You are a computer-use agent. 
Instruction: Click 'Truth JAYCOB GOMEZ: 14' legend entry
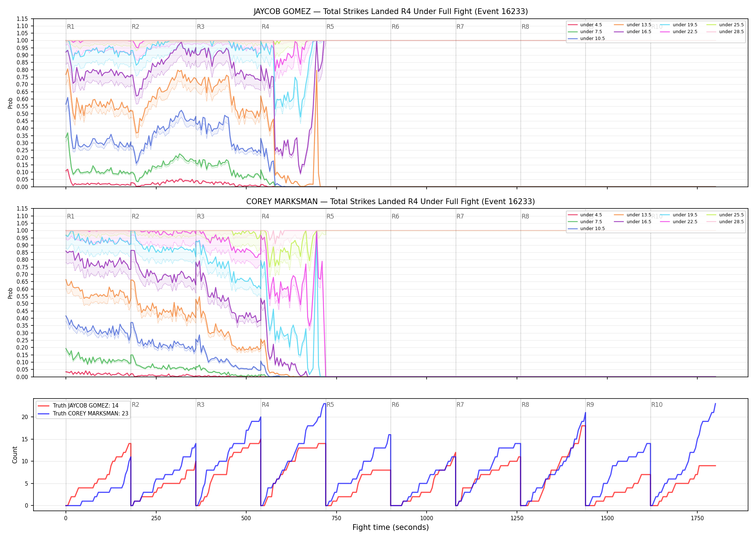(78, 406)
